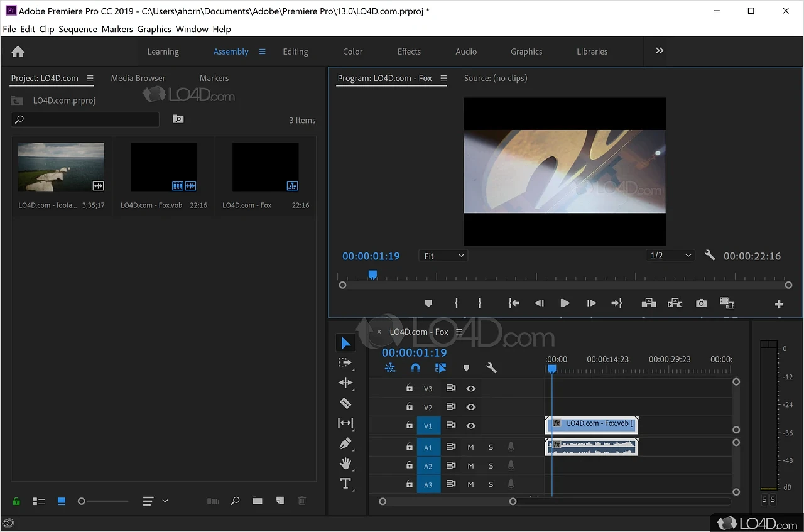The height and width of the screenshot is (532, 804).
Task: Open the Project panel menu via hamburger icon
Action: tap(90, 78)
